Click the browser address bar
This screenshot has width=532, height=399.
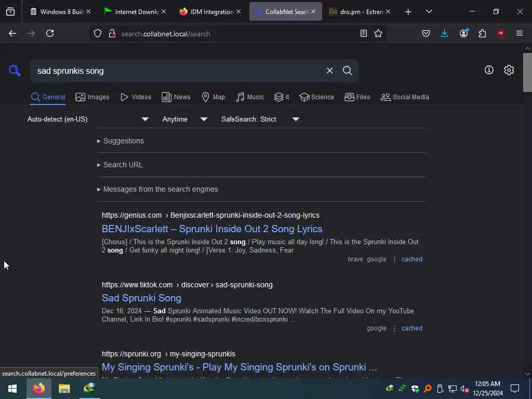(x=237, y=34)
